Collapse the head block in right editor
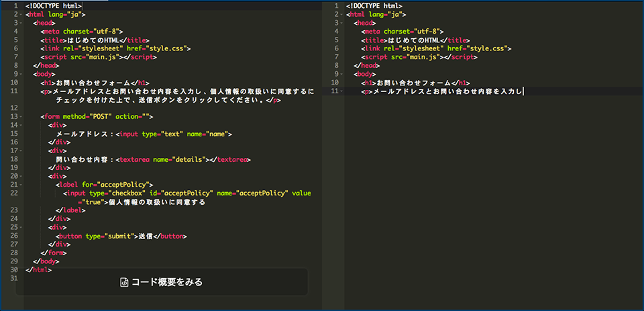 [341, 23]
